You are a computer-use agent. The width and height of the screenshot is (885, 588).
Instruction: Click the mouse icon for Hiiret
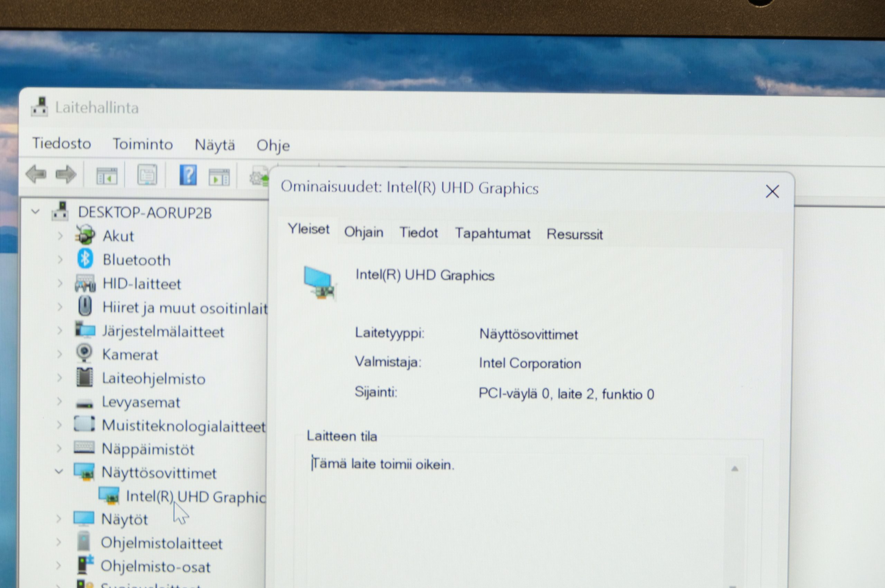tap(85, 306)
